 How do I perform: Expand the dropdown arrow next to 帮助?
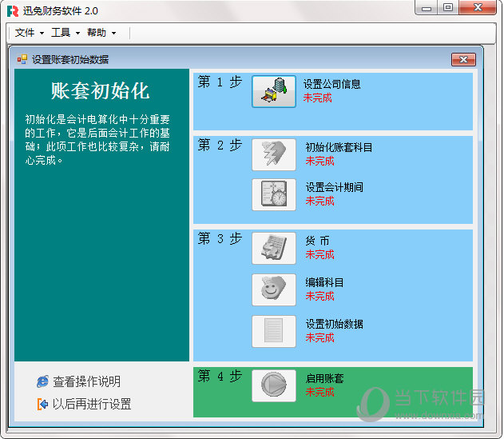(x=113, y=33)
